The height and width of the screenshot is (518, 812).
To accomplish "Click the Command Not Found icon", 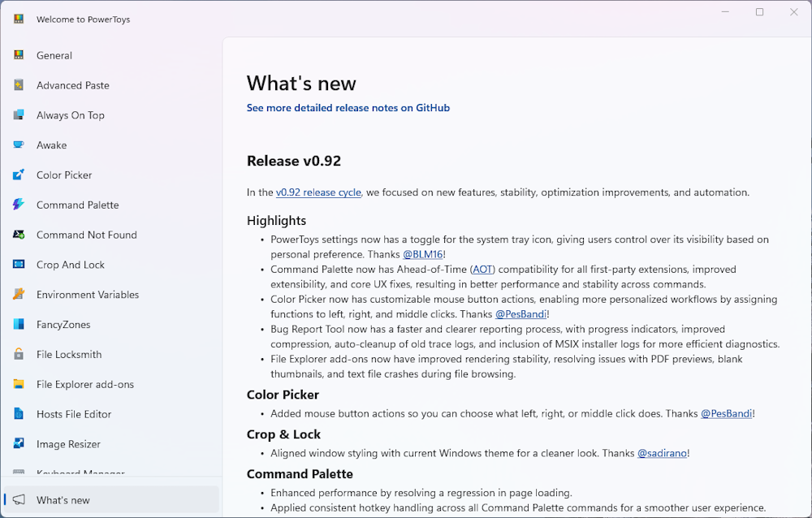I will 19,235.
